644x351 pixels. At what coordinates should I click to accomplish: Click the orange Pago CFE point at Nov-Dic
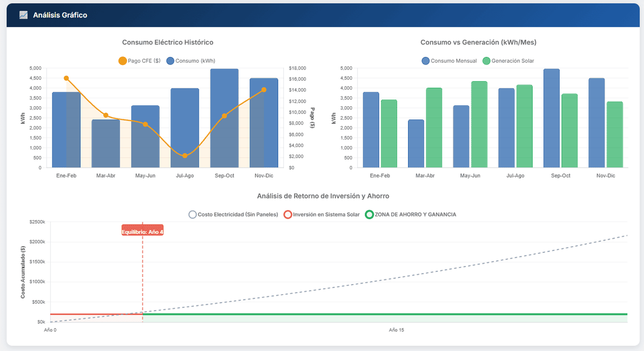point(264,90)
